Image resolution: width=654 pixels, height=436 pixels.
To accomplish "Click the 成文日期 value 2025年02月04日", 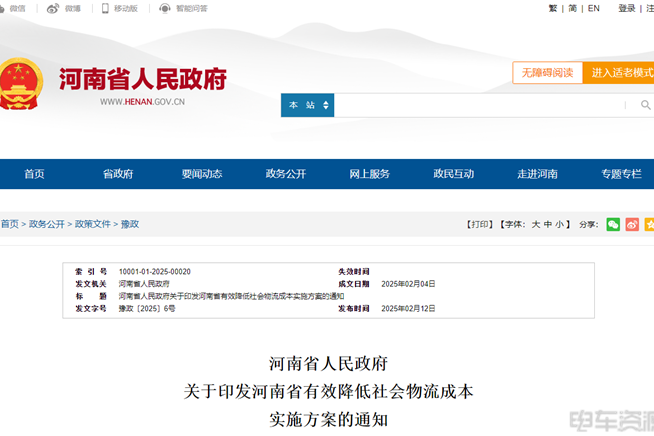I will point(408,284).
